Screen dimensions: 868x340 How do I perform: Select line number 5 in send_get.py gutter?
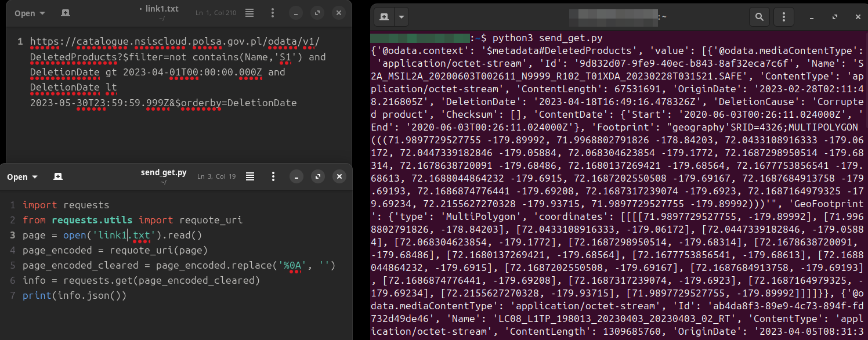pyautogui.click(x=13, y=265)
